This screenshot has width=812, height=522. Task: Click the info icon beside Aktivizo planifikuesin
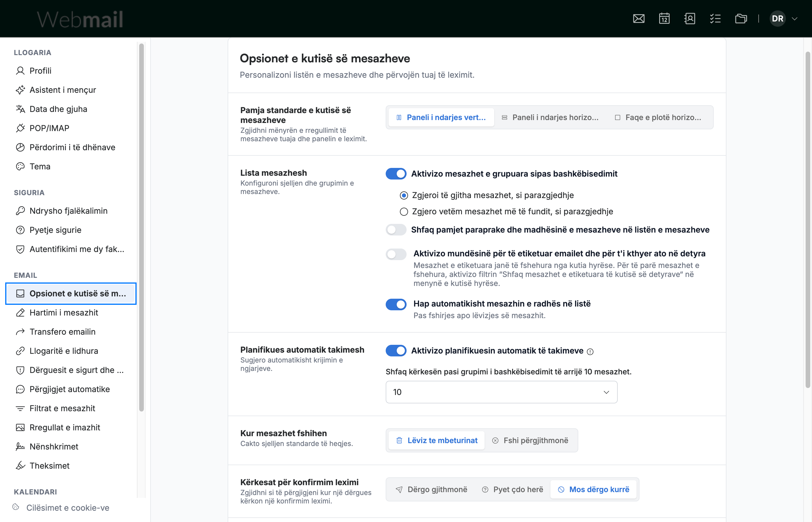590,351
